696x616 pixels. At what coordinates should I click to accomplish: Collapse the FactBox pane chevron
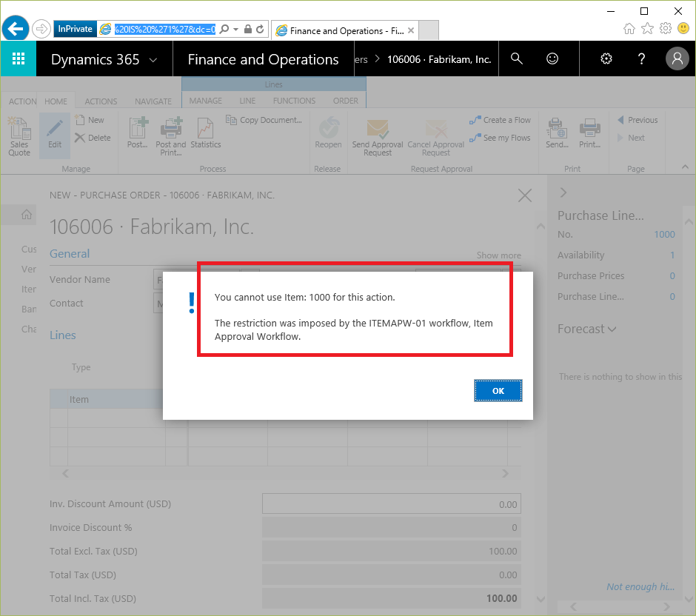click(x=563, y=192)
